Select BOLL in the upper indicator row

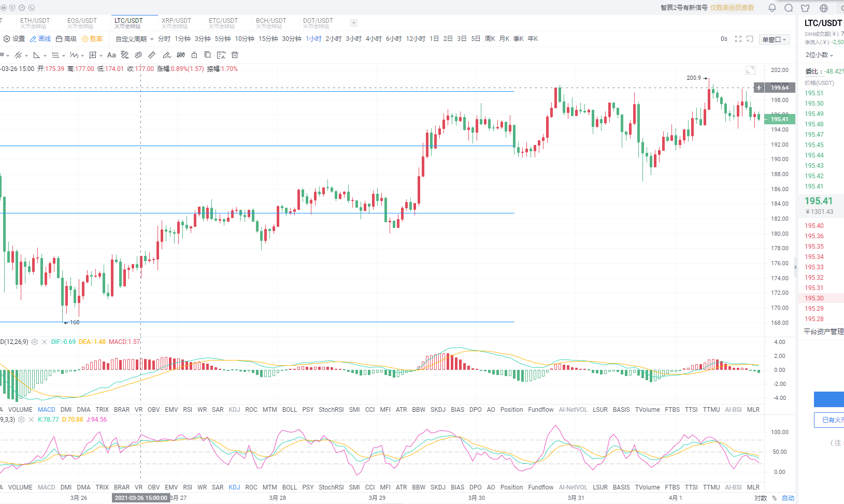coord(290,410)
